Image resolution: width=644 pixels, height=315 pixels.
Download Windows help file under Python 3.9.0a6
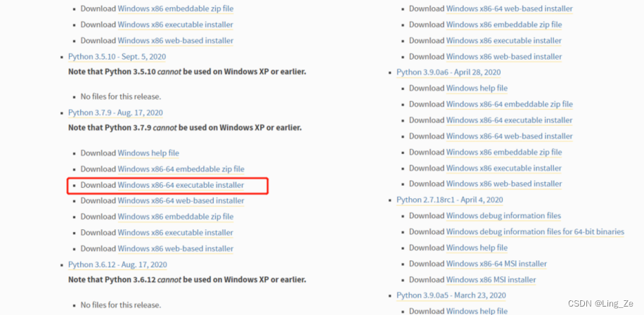(x=477, y=89)
